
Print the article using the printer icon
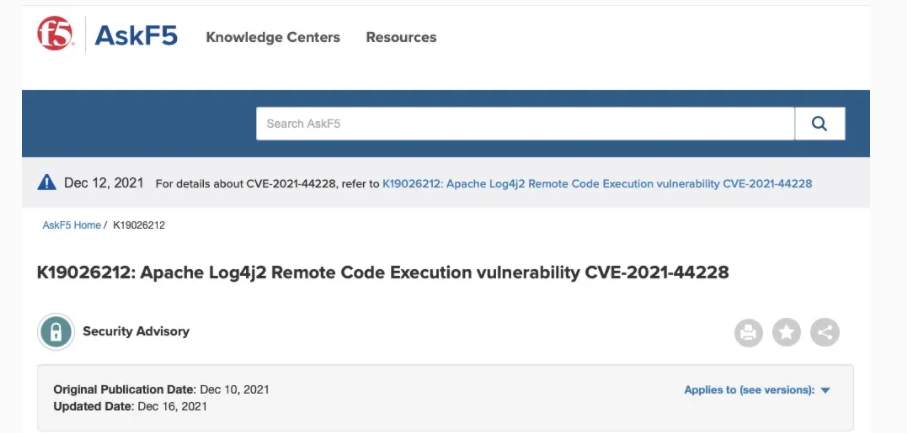[x=749, y=333]
